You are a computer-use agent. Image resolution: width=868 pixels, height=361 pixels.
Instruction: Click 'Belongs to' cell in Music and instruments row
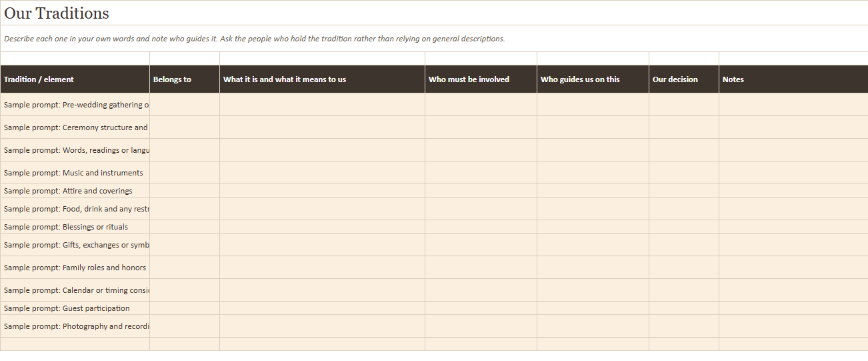185,173
